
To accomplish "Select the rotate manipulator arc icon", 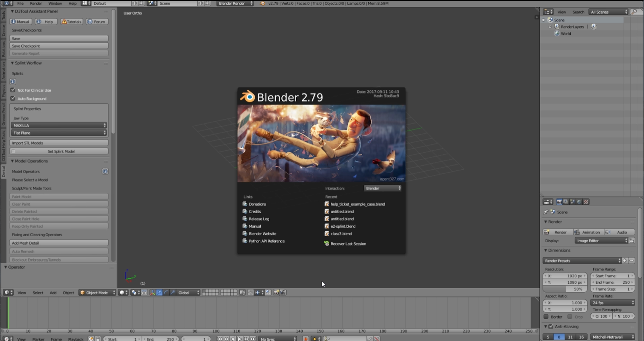I will (x=166, y=293).
